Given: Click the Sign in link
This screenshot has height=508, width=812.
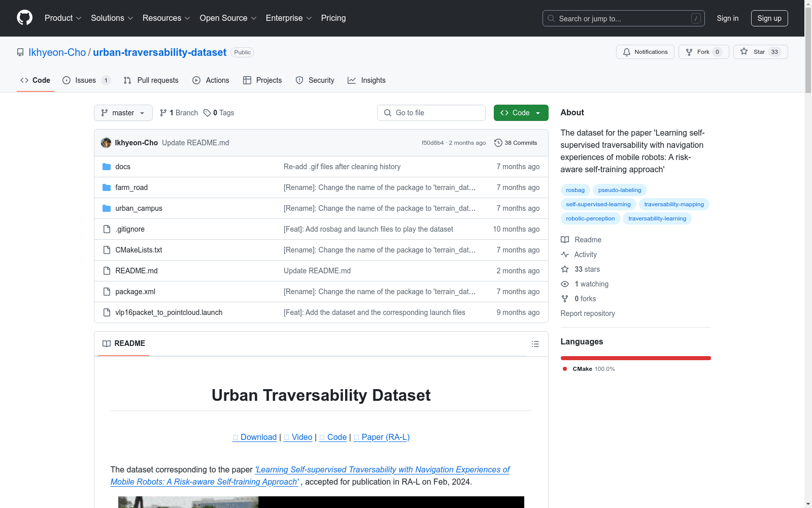Looking at the screenshot, I should point(728,18).
